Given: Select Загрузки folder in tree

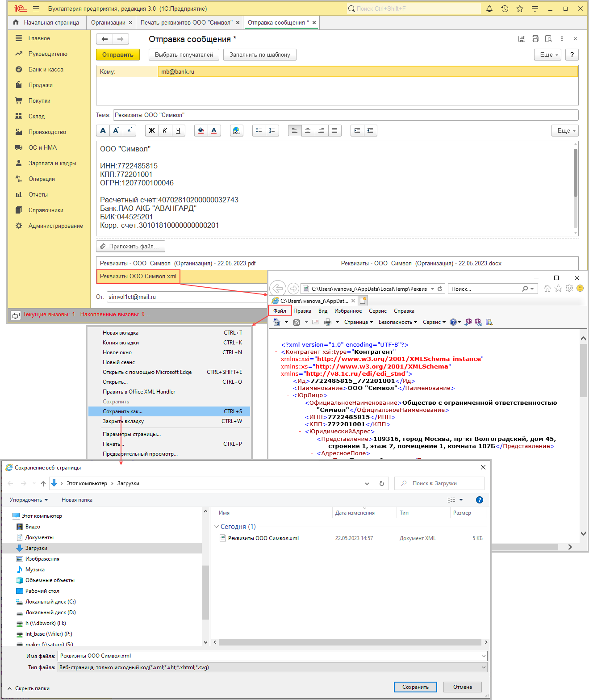Looking at the screenshot, I should coord(102,548).
